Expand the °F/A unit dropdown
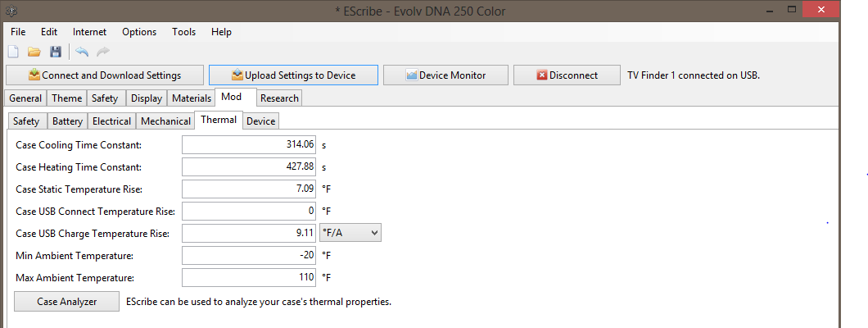The image size is (868, 328). click(350, 233)
